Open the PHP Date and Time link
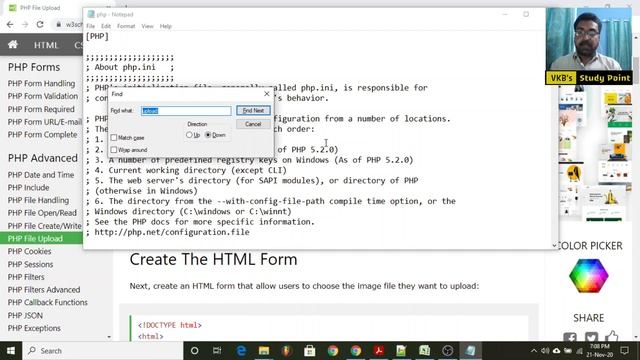The image size is (640, 360). [41, 175]
